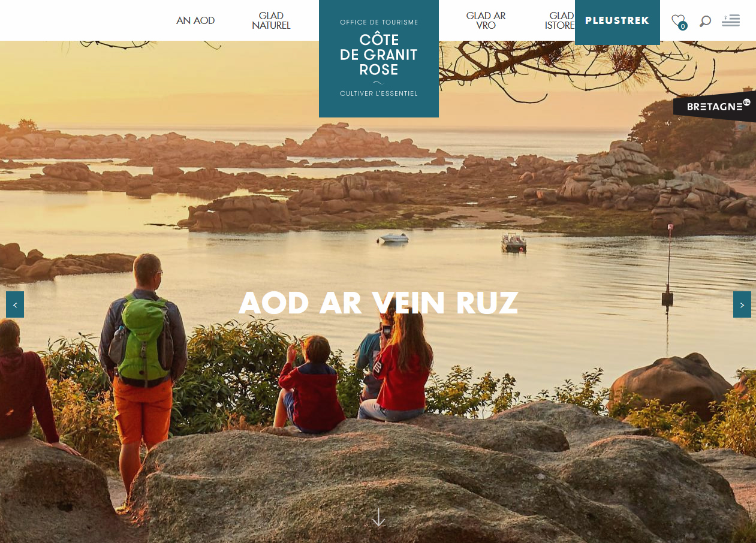Open the GLAD AR VRO menu
Screen dimensions: 756x543
coord(486,20)
